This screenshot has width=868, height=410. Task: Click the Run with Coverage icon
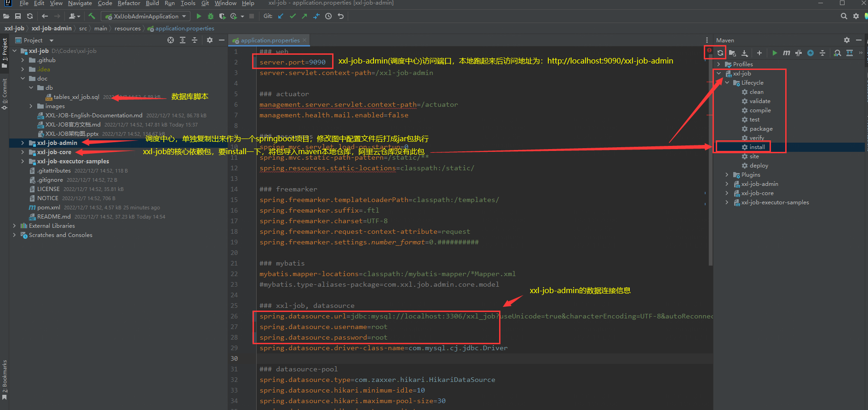(x=222, y=16)
